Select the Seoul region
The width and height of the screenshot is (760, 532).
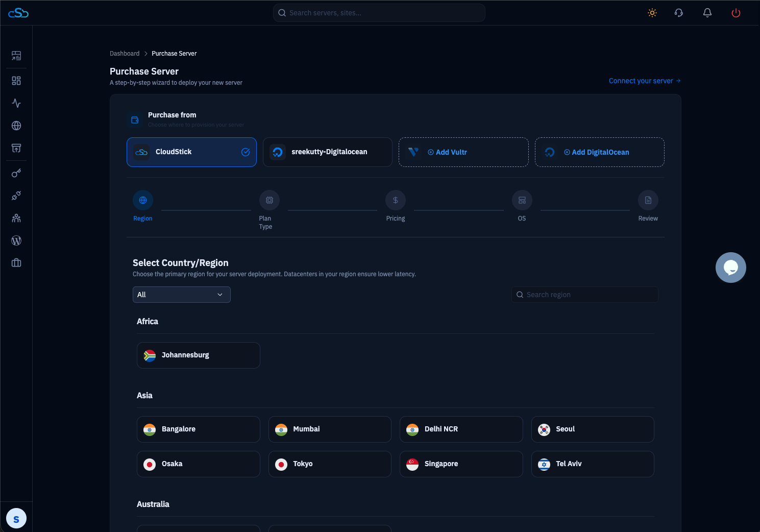tap(593, 429)
